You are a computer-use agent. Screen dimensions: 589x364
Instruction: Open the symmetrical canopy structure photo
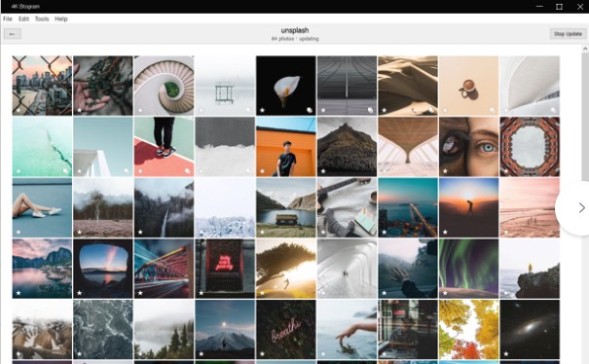coord(408,147)
